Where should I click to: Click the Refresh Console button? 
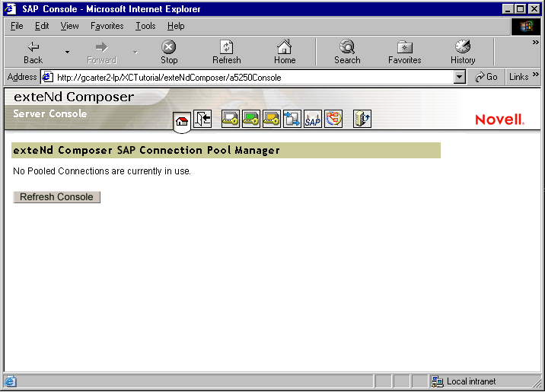tap(56, 197)
